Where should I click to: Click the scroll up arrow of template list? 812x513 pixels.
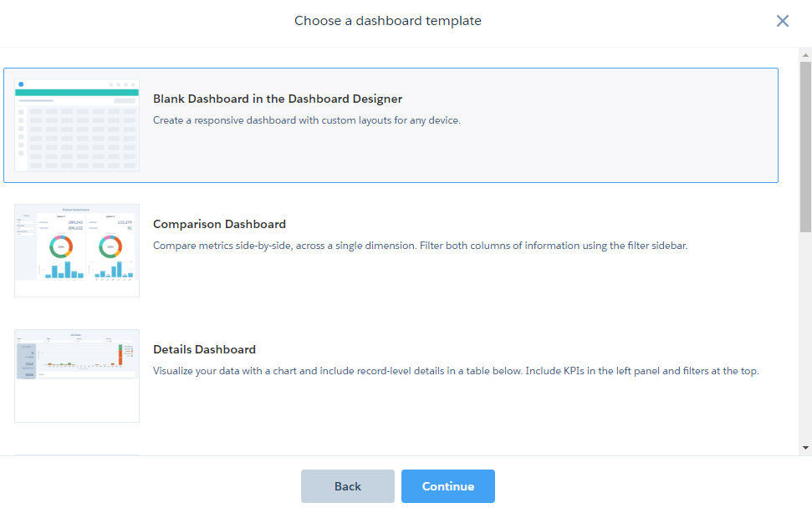pos(805,55)
